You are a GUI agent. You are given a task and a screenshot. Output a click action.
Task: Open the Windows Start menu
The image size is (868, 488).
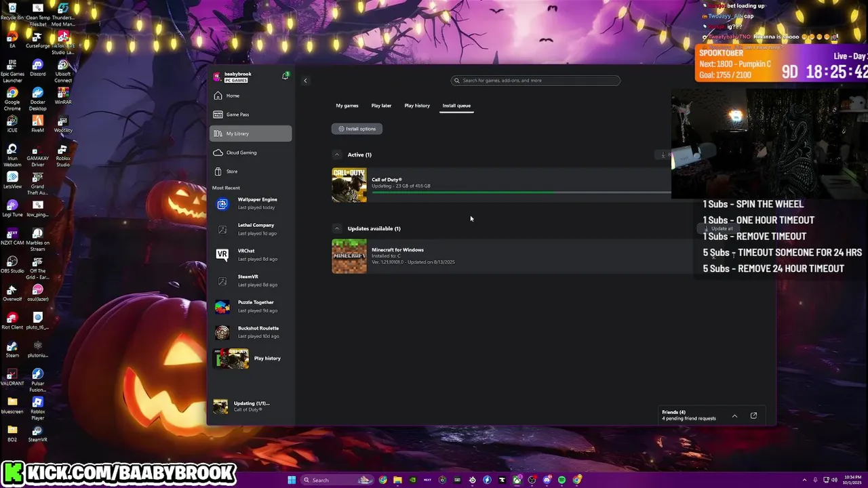coord(292,480)
